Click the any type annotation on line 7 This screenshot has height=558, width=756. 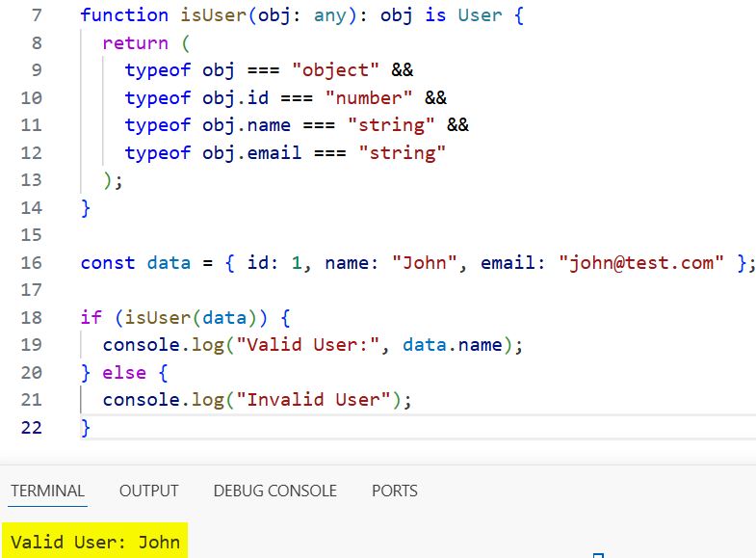coord(330,15)
